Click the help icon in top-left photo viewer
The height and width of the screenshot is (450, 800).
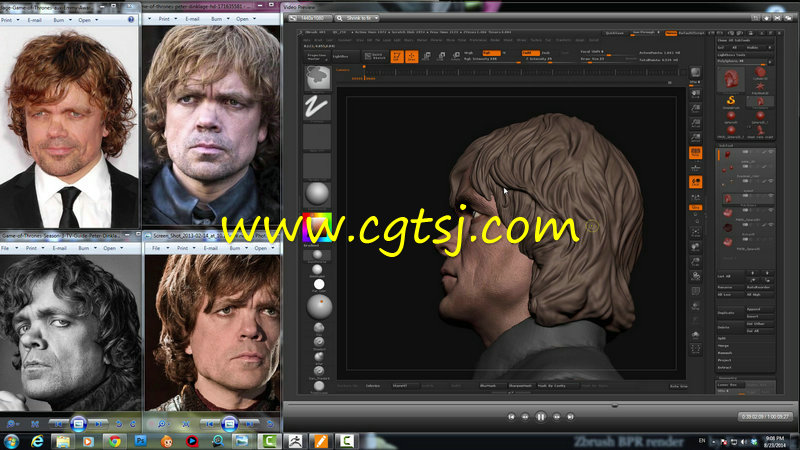coord(131,19)
